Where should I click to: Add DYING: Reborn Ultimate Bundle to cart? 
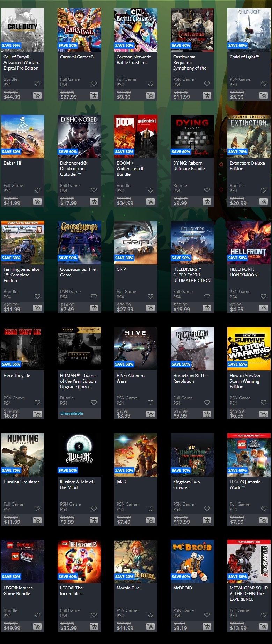(x=207, y=201)
